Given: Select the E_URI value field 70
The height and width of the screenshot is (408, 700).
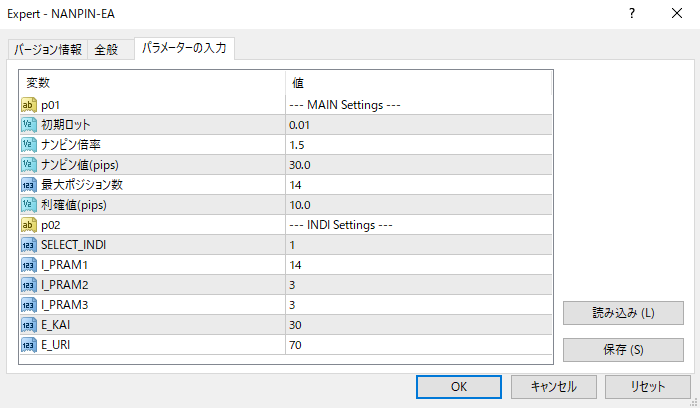Looking at the screenshot, I should [418, 345].
